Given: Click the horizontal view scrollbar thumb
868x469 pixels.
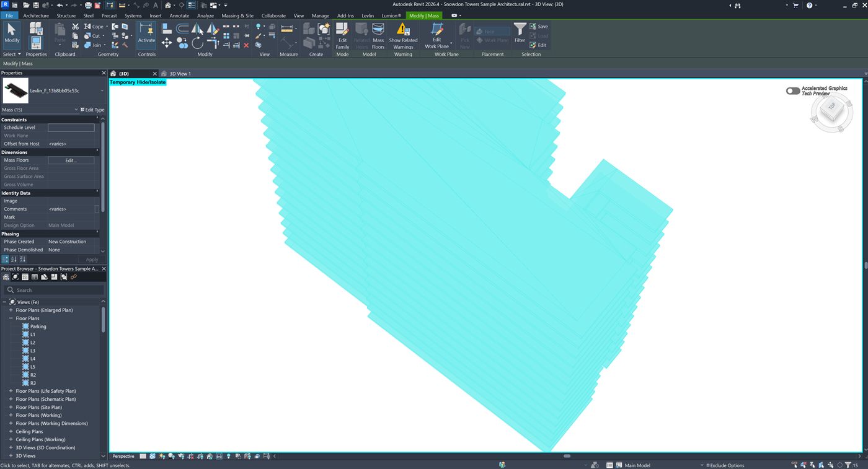Looking at the screenshot, I should pyautogui.click(x=567, y=456).
